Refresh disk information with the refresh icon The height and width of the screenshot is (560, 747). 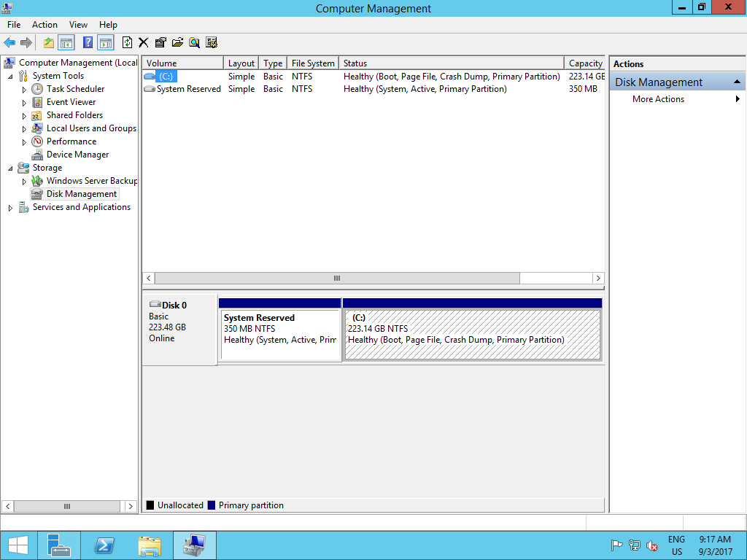[127, 42]
